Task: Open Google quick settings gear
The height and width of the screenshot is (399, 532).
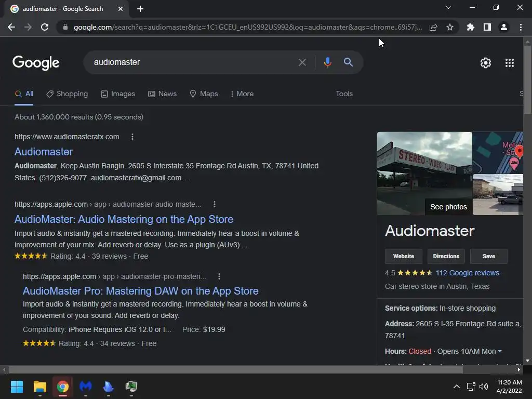Action: pyautogui.click(x=486, y=63)
